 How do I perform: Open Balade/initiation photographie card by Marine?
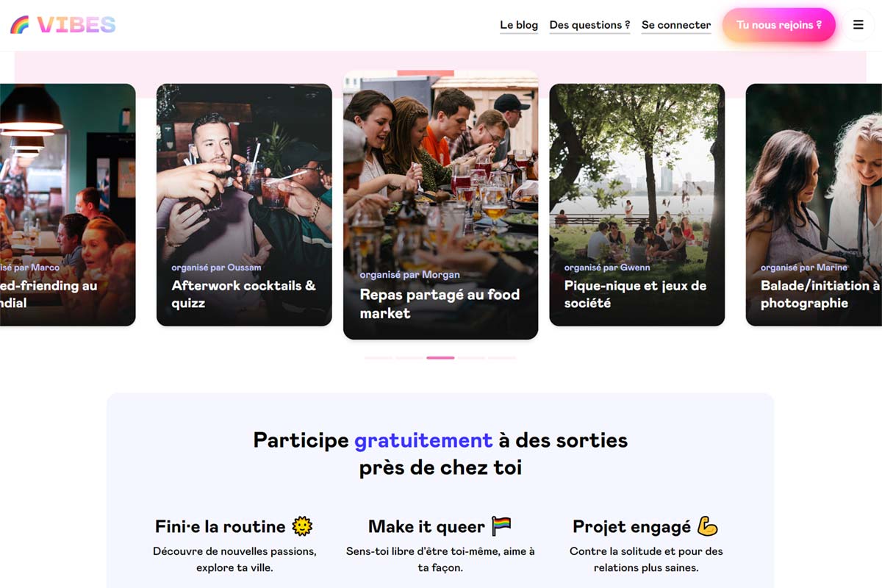point(814,205)
